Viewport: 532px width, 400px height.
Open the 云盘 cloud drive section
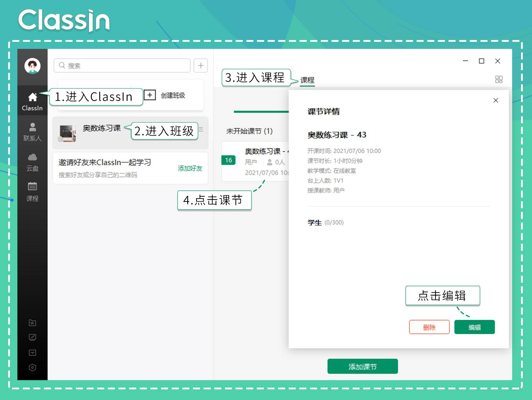click(32, 162)
